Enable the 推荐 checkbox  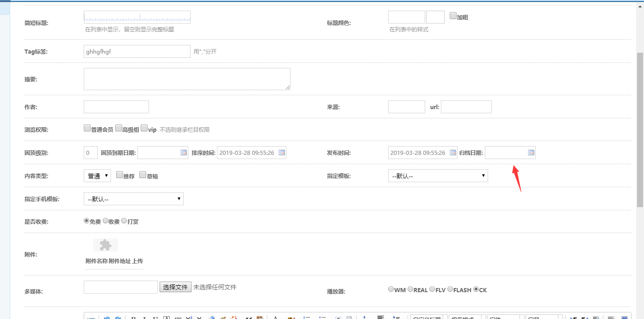(x=119, y=175)
